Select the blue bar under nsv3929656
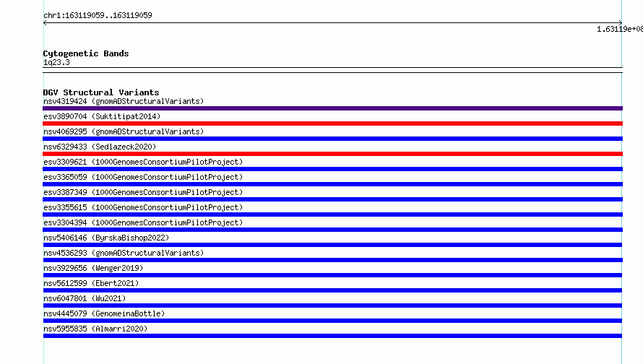 click(x=332, y=275)
